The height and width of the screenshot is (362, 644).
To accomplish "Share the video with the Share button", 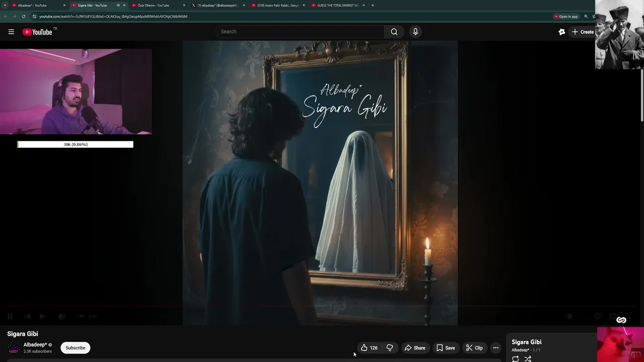I will tap(415, 348).
